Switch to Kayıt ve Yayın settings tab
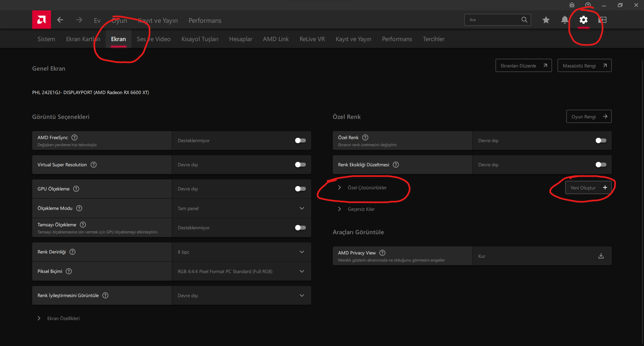Image resolution: width=644 pixels, height=346 pixels. (x=354, y=39)
